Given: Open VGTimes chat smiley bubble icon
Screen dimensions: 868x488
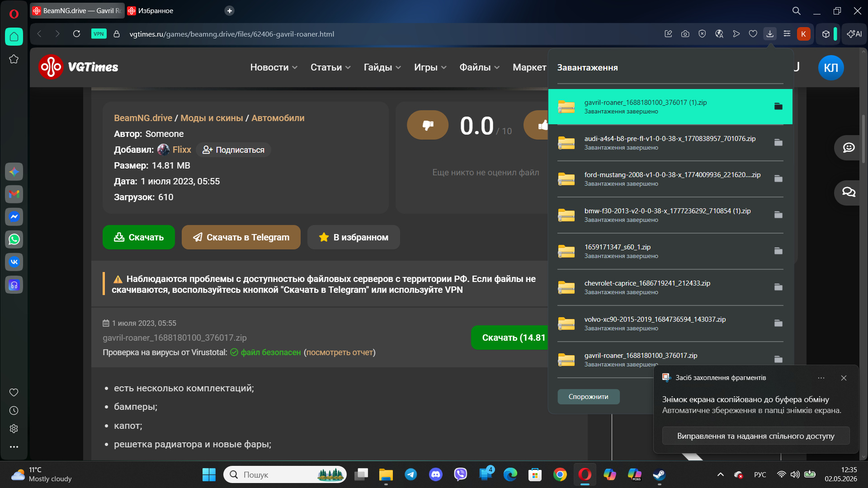Looking at the screenshot, I should pyautogui.click(x=849, y=148).
